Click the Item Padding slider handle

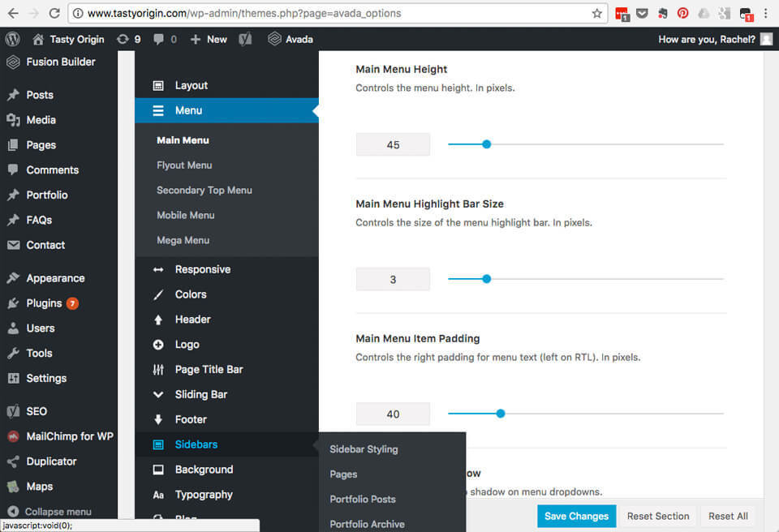pos(501,414)
